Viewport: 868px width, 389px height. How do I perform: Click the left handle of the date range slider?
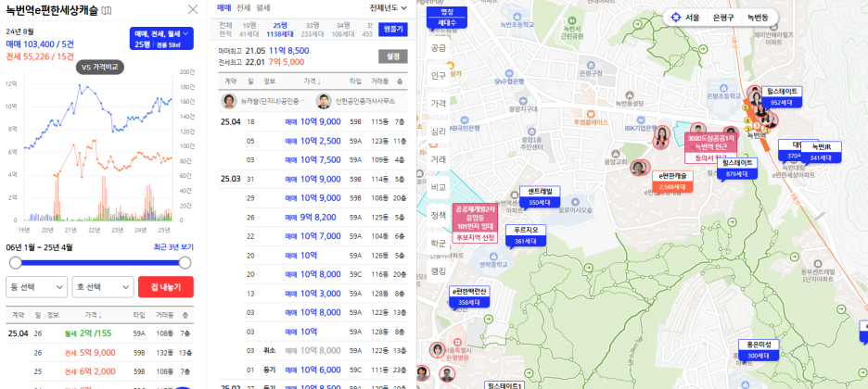[x=16, y=262]
